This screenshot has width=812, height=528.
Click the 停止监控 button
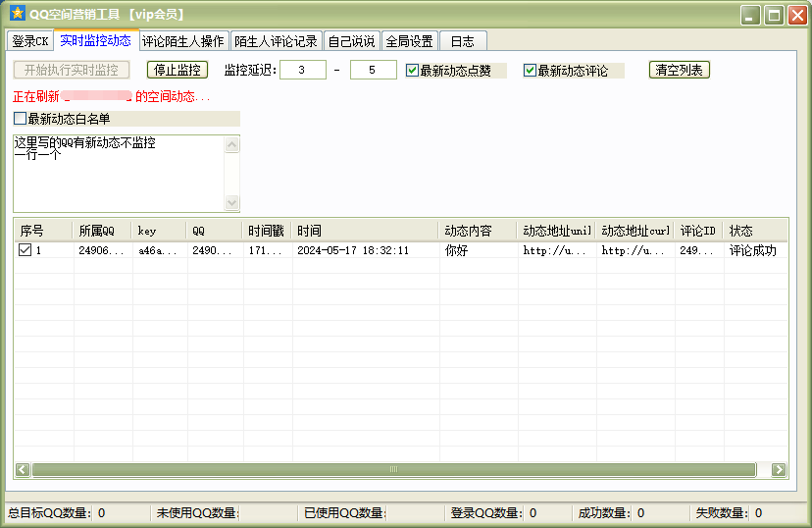click(178, 70)
